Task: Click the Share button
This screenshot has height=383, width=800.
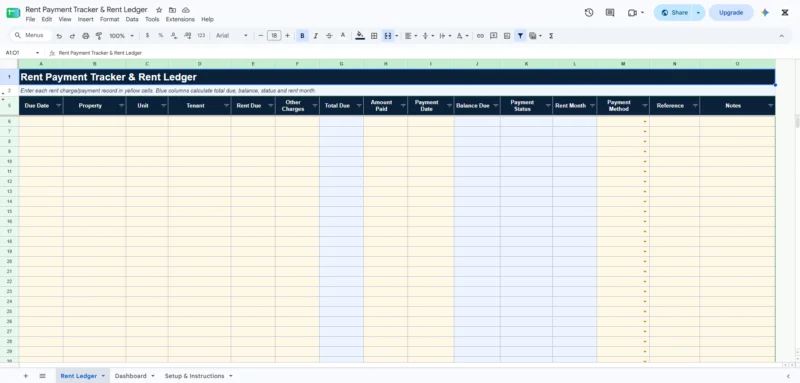Action: tap(674, 13)
